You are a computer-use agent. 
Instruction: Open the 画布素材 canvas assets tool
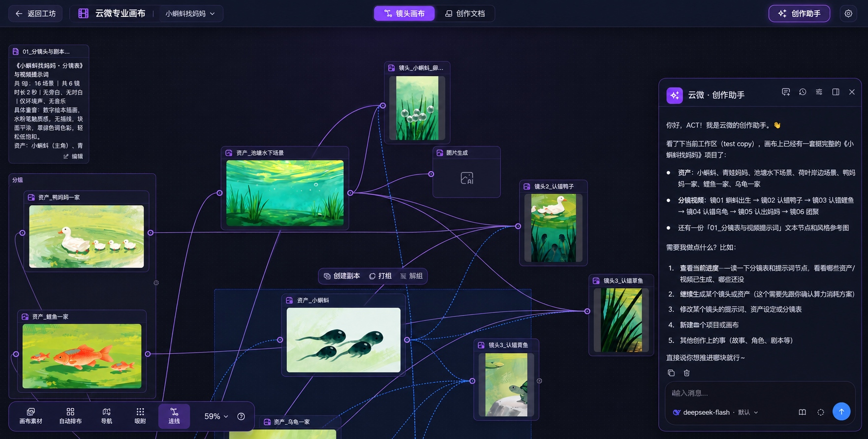click(31, 416)
